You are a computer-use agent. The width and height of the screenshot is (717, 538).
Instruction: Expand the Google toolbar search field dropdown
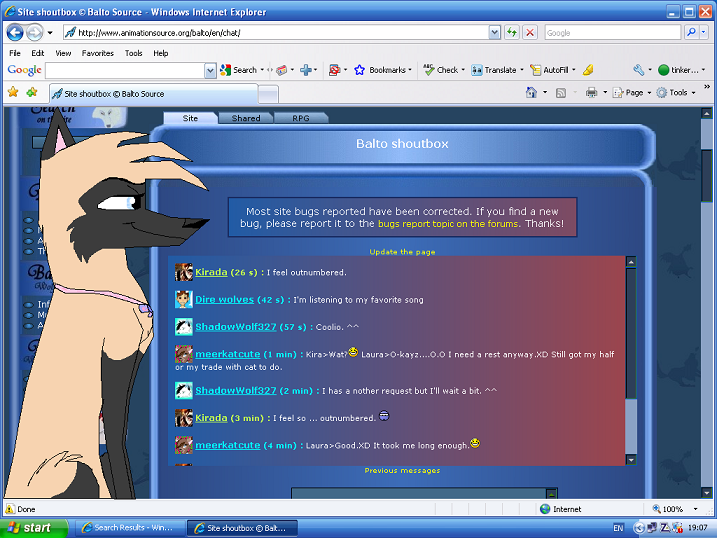click(210, 70)
